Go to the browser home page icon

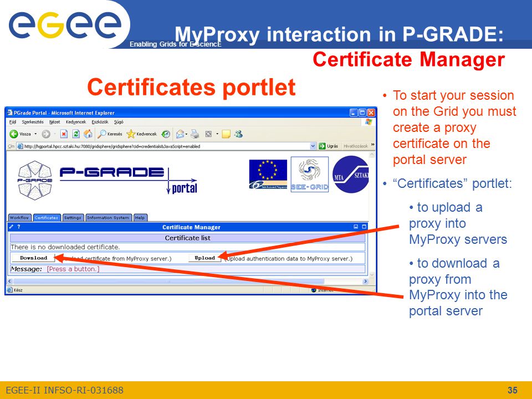click(88, 134)
